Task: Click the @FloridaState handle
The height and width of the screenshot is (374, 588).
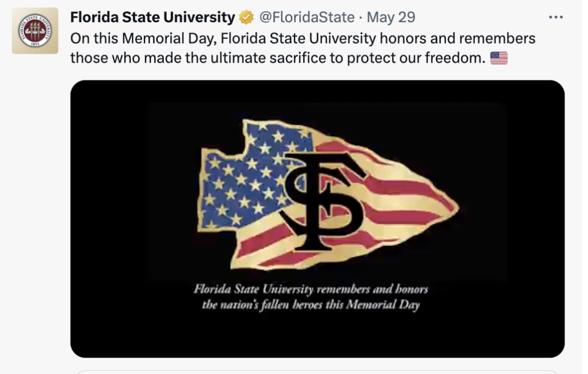Action: 306,17
